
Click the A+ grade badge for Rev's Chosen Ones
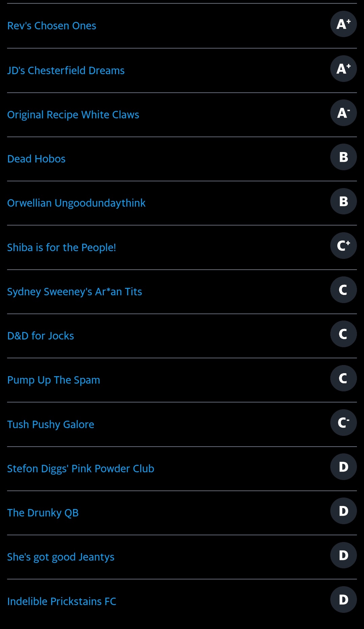(343, 24)
